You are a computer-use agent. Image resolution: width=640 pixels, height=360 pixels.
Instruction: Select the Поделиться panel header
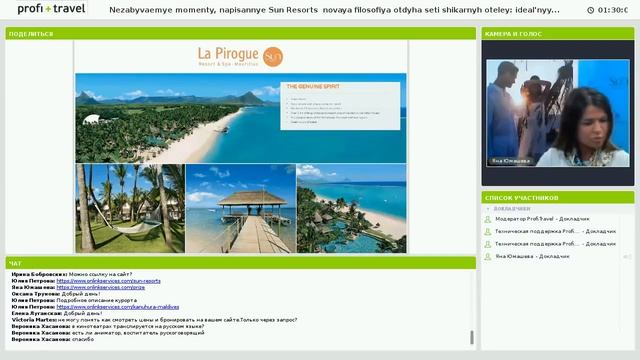tap(240, 34)
